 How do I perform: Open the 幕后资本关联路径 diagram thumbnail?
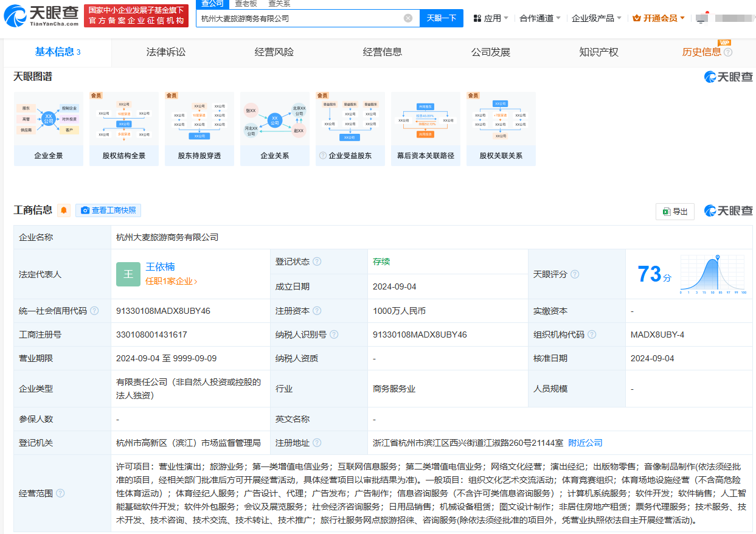[426, 129]
